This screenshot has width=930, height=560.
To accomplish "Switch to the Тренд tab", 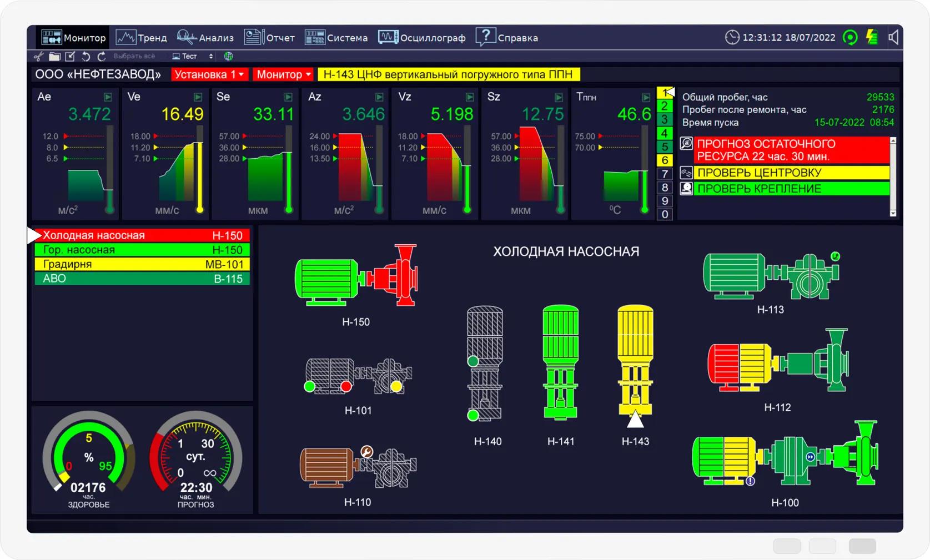I will point(142,38).
